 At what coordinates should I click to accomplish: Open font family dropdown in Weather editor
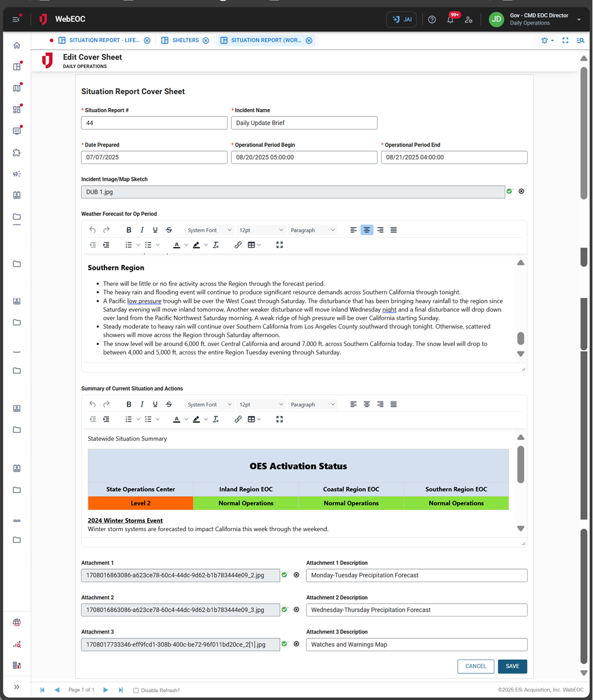coord(208,230)
